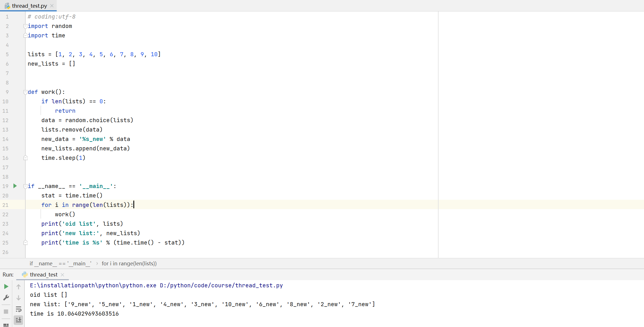This screenshot has height=327, width=644.
Task: Open run configuration wrench settings
Action: click(x=6, y=298)
